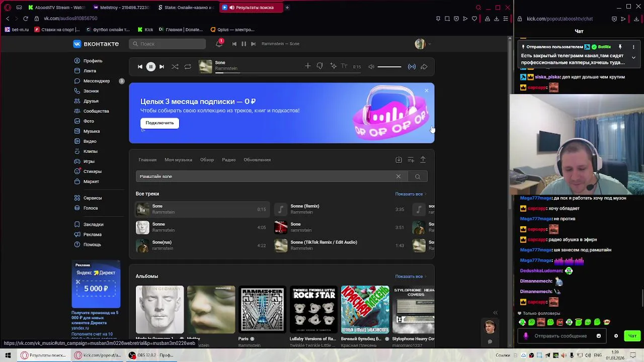Switch to the Mellstroy browser tab

[x=122, y=8]
